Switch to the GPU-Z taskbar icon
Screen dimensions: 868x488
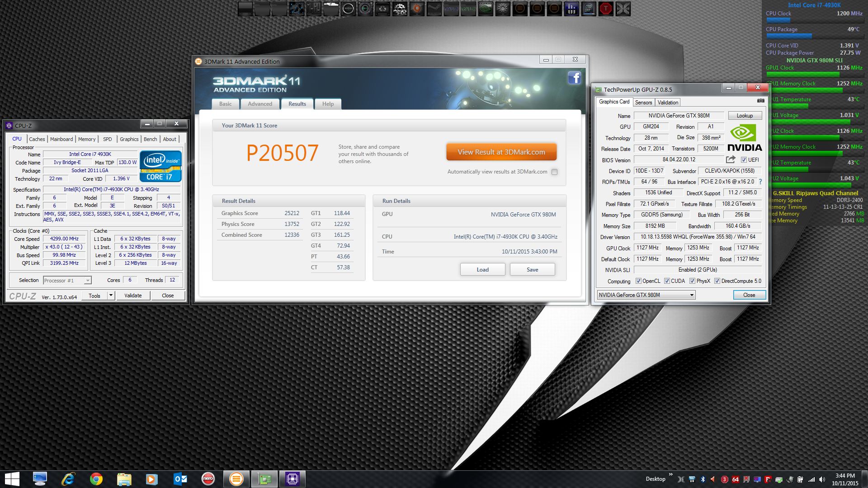coord(264,479)
